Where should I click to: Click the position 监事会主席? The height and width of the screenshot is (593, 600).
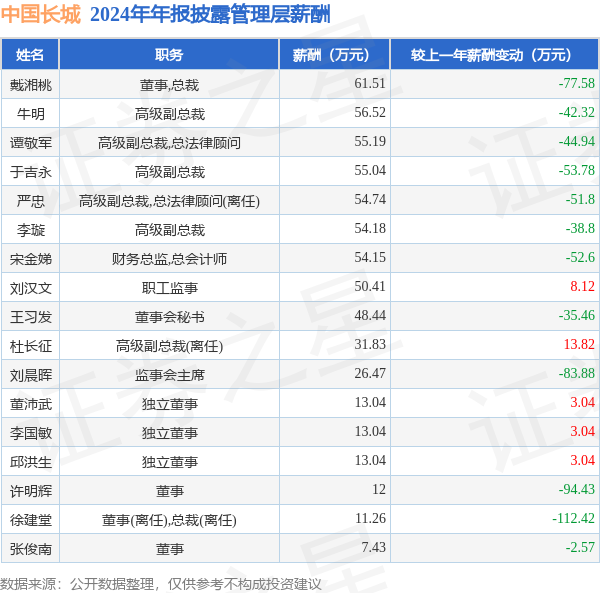169,376
